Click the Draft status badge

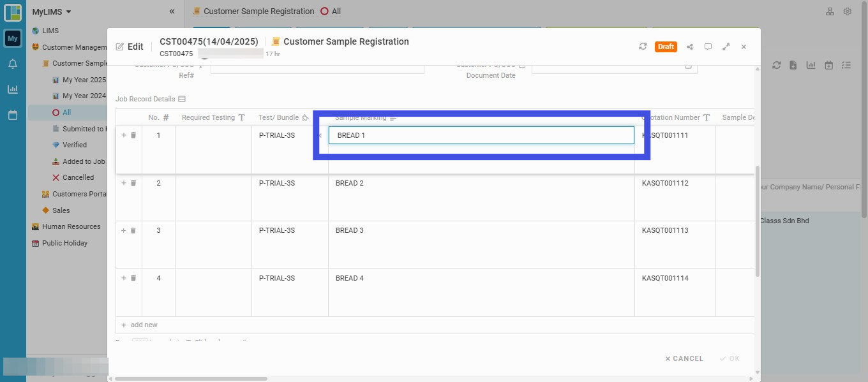tap(666, 47)
